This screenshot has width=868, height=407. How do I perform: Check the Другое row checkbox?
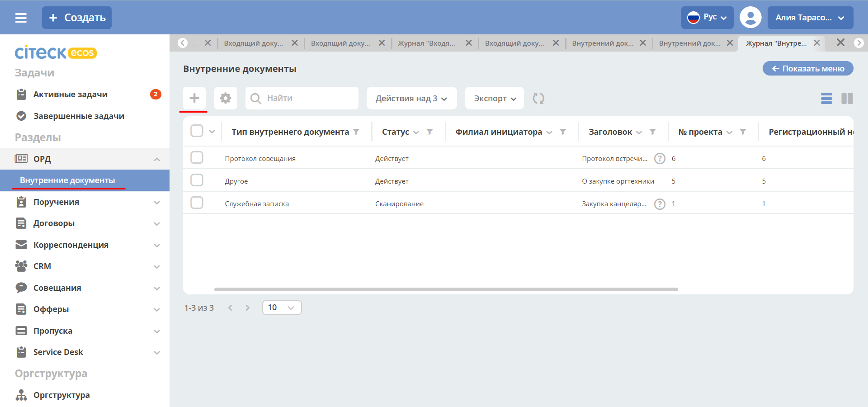pyautogui.click(x=197, y=180)
